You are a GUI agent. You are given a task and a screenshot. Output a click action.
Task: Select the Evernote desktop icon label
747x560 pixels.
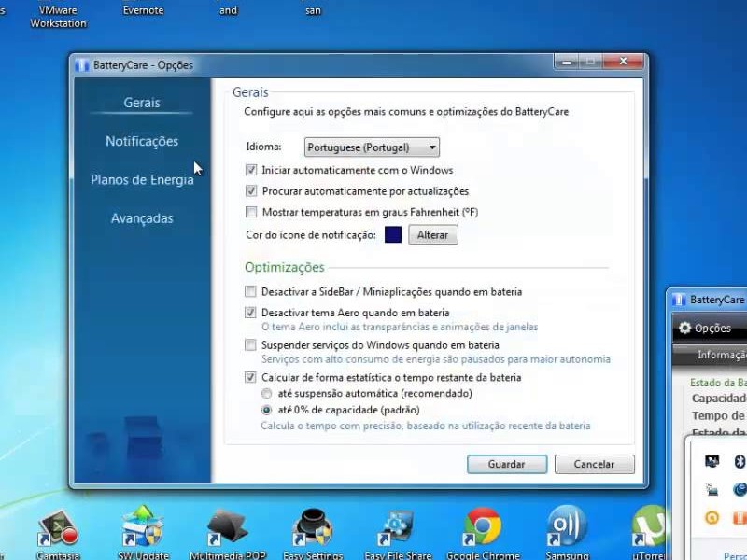coord(143,10)
